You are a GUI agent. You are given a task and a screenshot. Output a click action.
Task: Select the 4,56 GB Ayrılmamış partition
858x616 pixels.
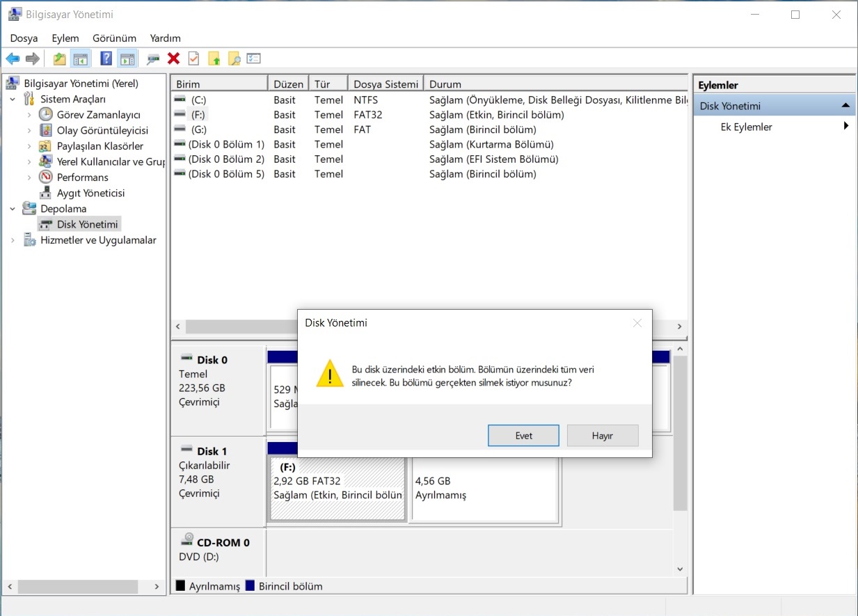click(x=485, y=488)
